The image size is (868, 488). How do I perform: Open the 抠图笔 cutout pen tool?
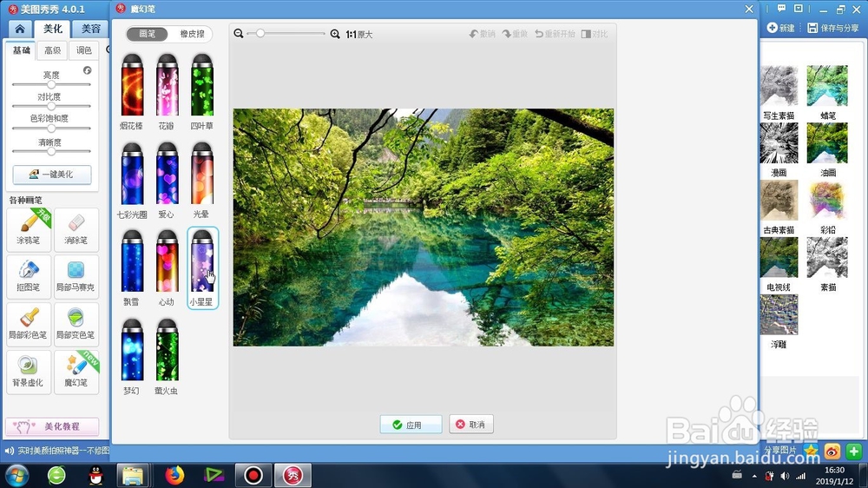pyautogui.click(x=29, y=276)
